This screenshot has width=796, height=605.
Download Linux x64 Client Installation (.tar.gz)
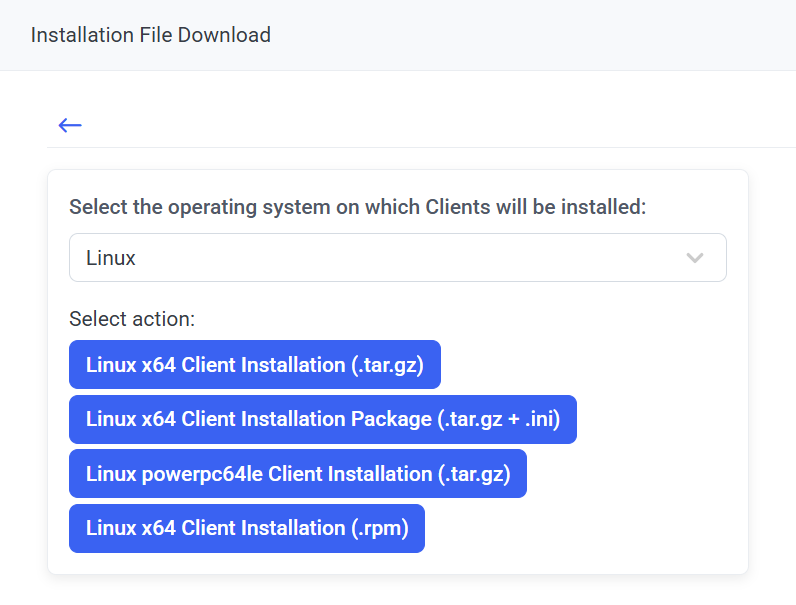255,365
